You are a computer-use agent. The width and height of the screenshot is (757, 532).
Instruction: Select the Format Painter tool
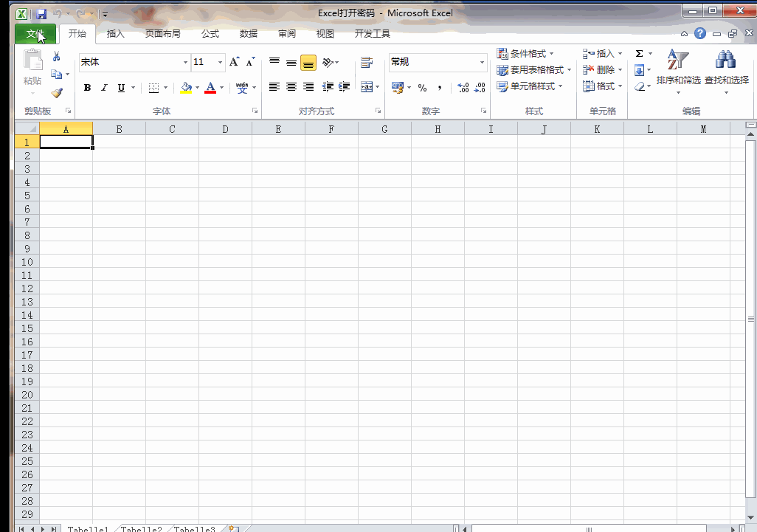[56, 94]
